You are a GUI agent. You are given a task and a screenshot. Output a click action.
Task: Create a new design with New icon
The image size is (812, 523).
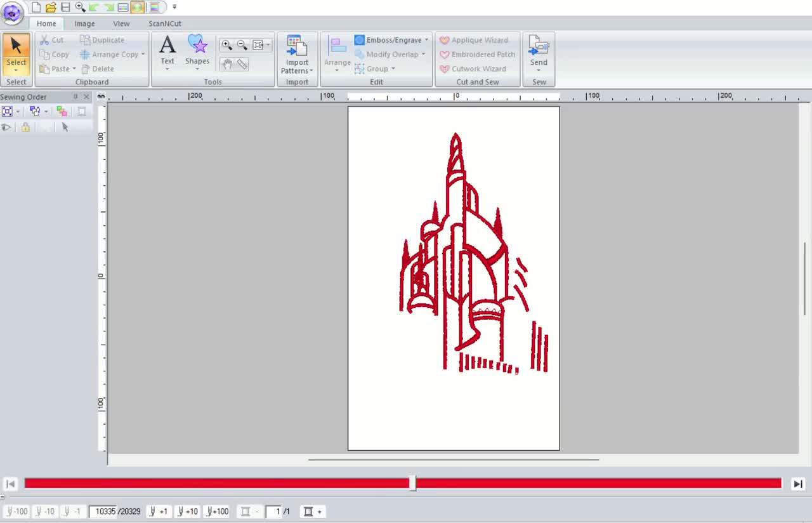(x=36, y=7)
